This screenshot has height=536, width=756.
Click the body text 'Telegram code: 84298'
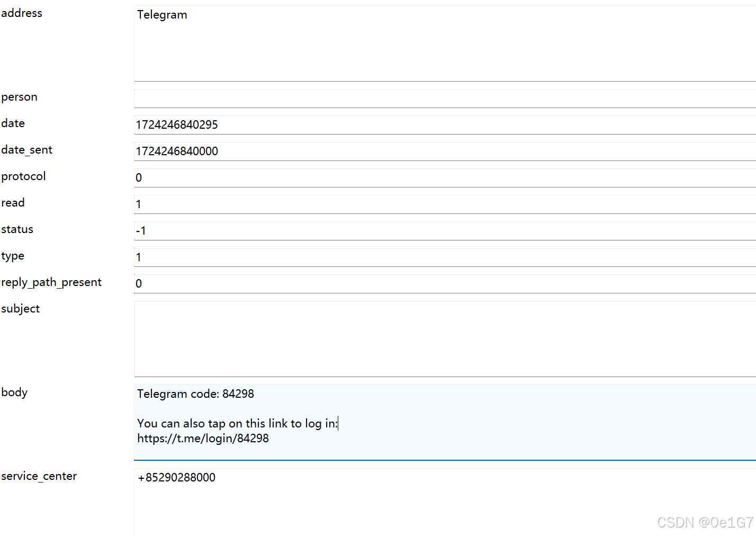[195, 394]
